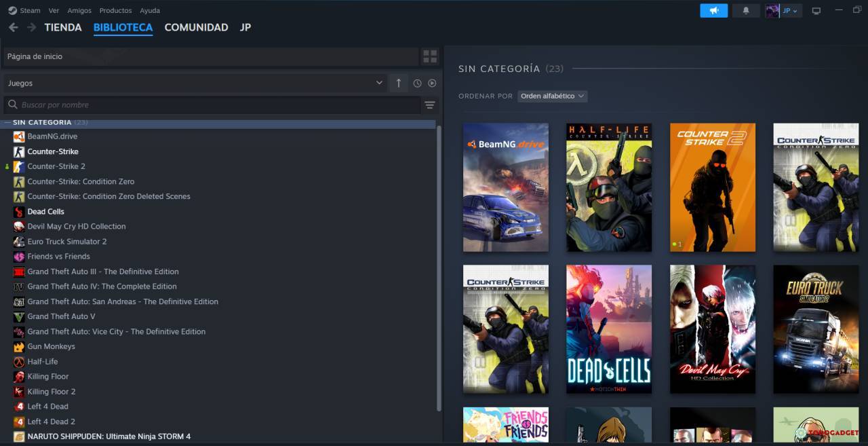868x446 pixels.
Task: Click Página de inicio button
Action: (211, 56)
